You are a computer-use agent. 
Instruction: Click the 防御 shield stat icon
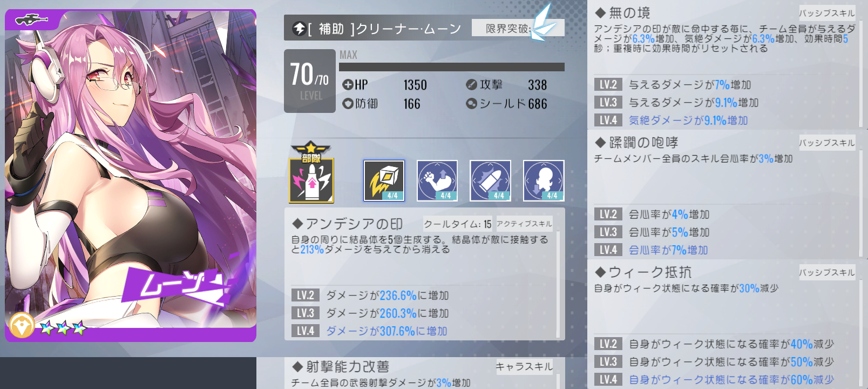(x=348, y=103)
